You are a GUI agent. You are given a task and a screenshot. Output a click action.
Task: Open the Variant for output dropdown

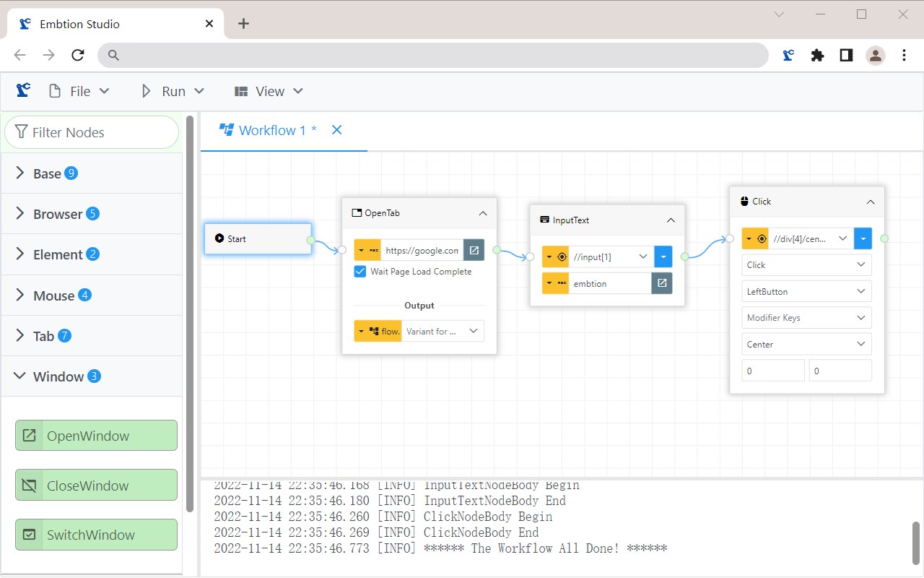pos(443,331)
